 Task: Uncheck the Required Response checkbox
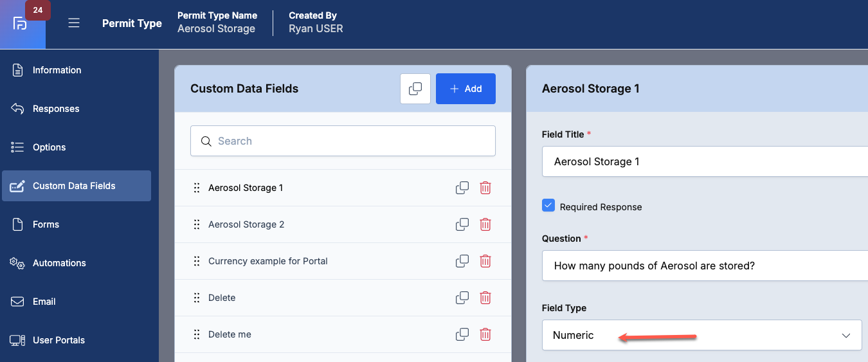click(548, 206)
